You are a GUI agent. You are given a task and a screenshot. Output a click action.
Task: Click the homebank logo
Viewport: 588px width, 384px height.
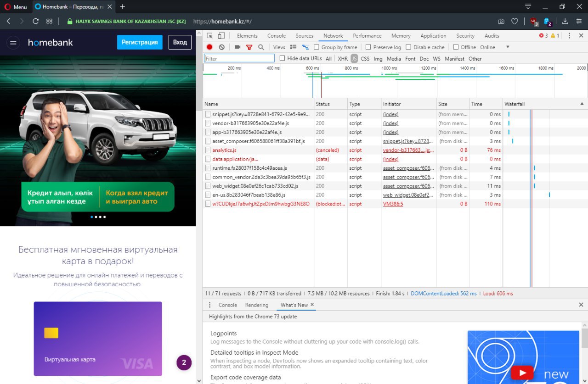[x=51, y=42]
